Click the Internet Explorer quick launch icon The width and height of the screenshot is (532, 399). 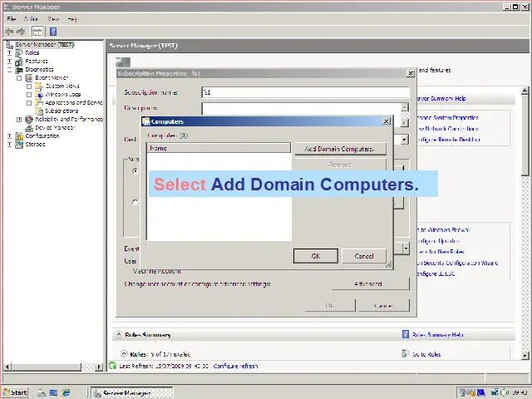pyautogui.click(x=66, y=392)
